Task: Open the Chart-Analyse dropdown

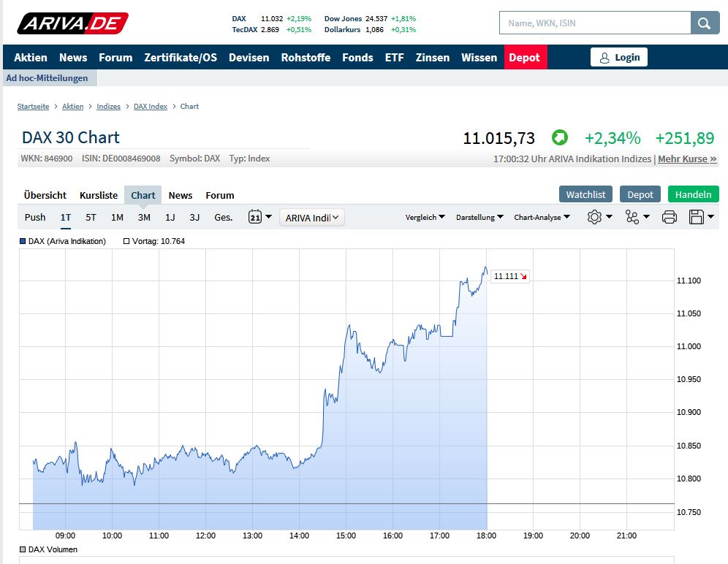Action: [542, 217]
